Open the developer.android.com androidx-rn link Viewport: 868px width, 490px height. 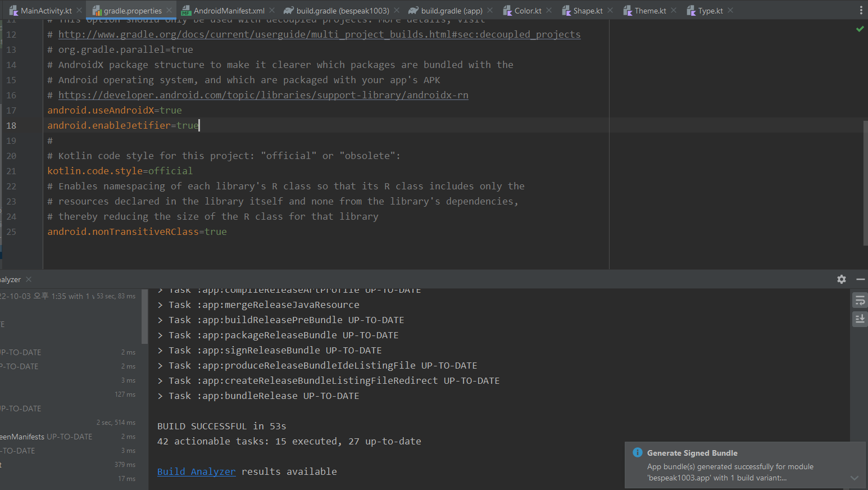[x=263, y=95]
